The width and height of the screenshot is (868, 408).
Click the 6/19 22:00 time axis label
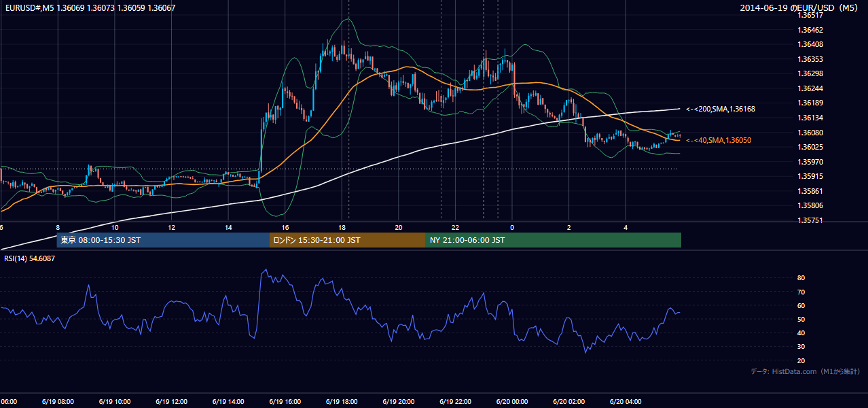[455, 402]
